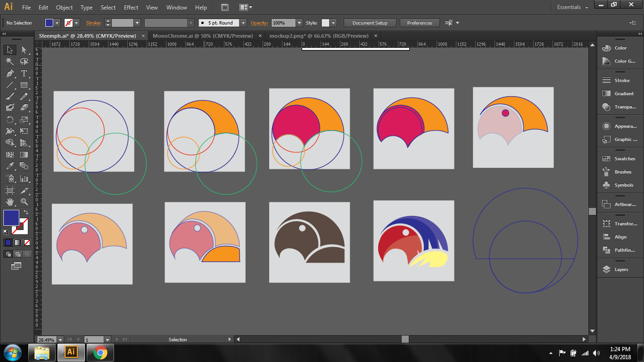
Task: Select the Eyedropper tool
Action: pos(9,165)
